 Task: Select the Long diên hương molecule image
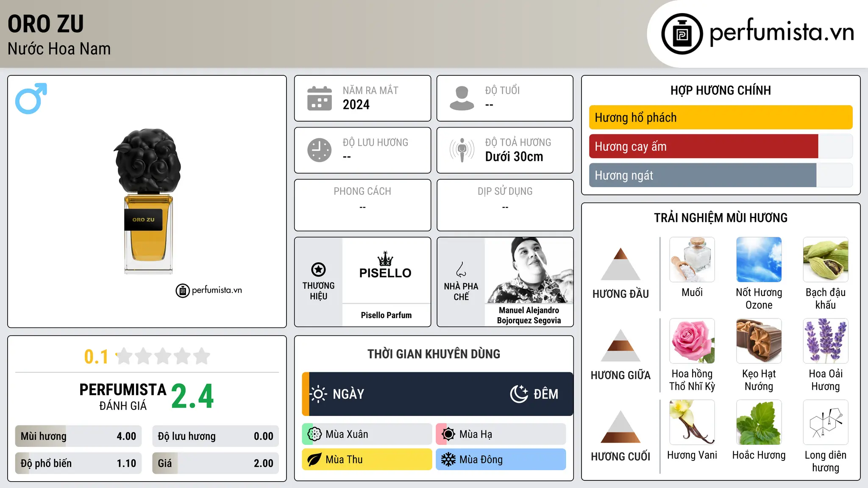click(x=826, y=422)
